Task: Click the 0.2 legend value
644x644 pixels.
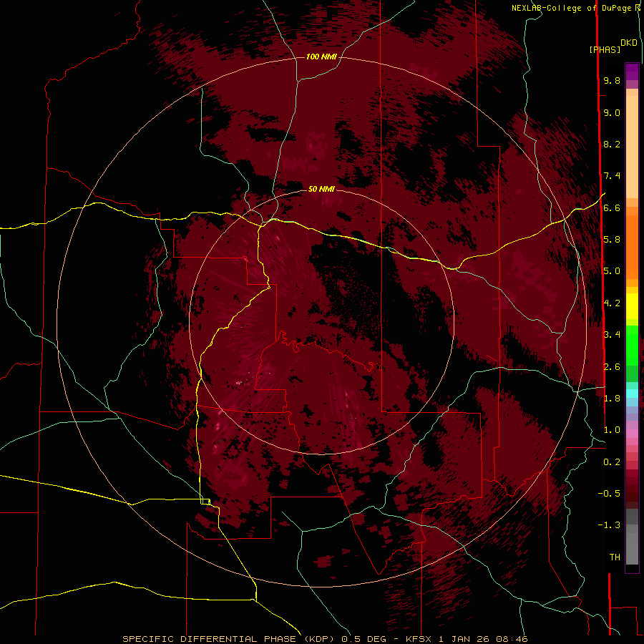Action: [x=612, y=462]
